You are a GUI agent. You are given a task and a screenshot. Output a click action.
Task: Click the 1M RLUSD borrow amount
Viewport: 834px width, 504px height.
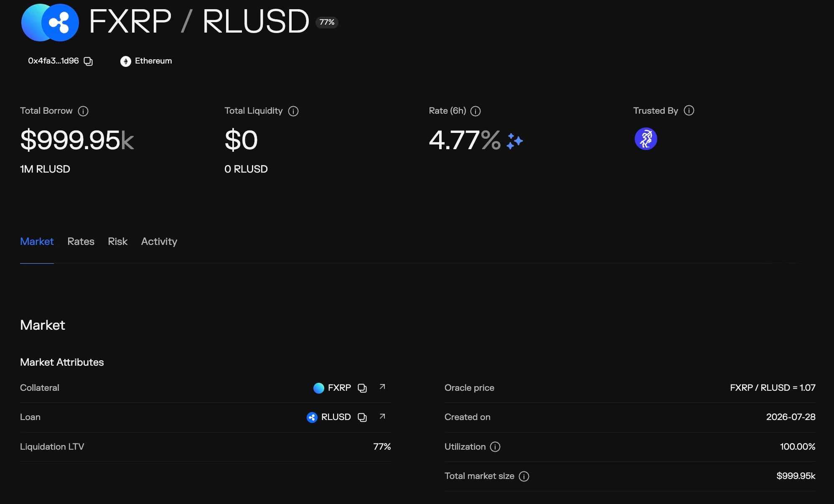[x=45, y=169]
